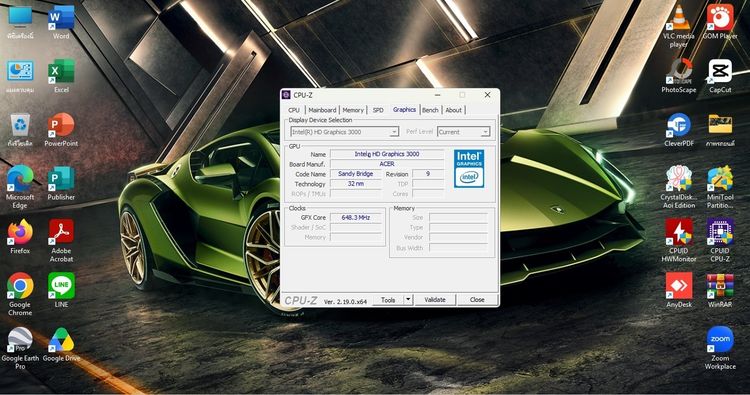750x395 pixels.
Task: Select the This PC desktop icon
Action: click(20, 22)
